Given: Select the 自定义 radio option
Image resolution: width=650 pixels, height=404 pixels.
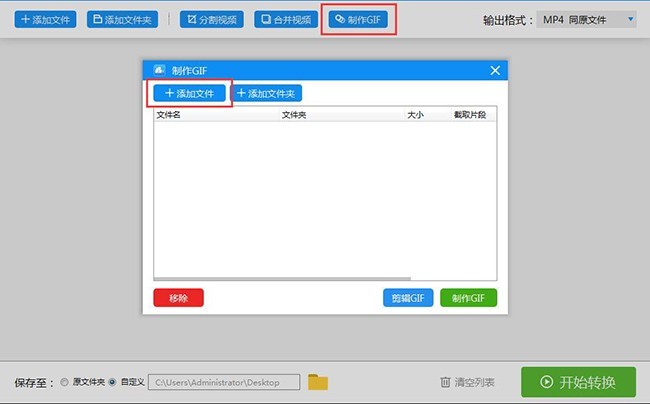Looking at the screenshot, I should (112, 382).
